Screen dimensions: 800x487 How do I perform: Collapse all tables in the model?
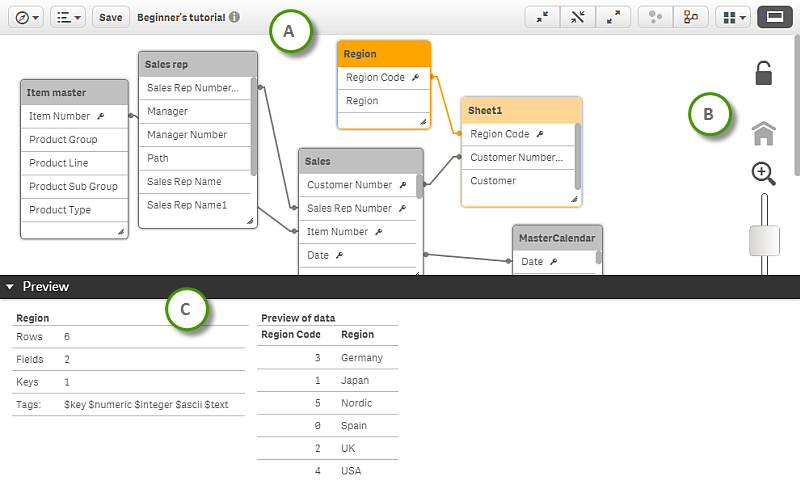click(542, 17)
